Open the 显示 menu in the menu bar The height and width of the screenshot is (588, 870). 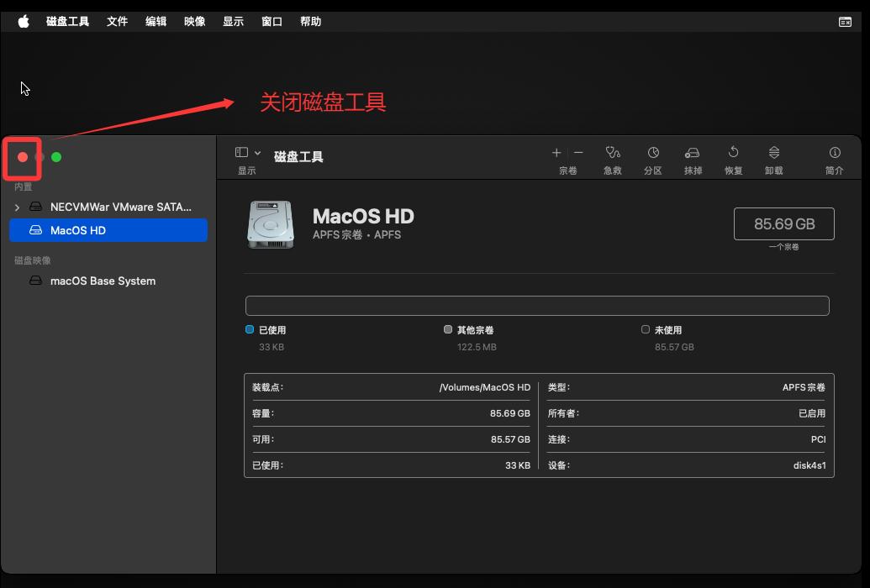point(233,22)
